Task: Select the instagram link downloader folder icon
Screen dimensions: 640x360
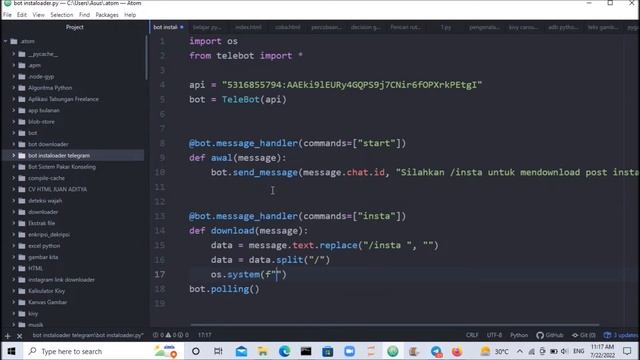Action: click(22, 280)
